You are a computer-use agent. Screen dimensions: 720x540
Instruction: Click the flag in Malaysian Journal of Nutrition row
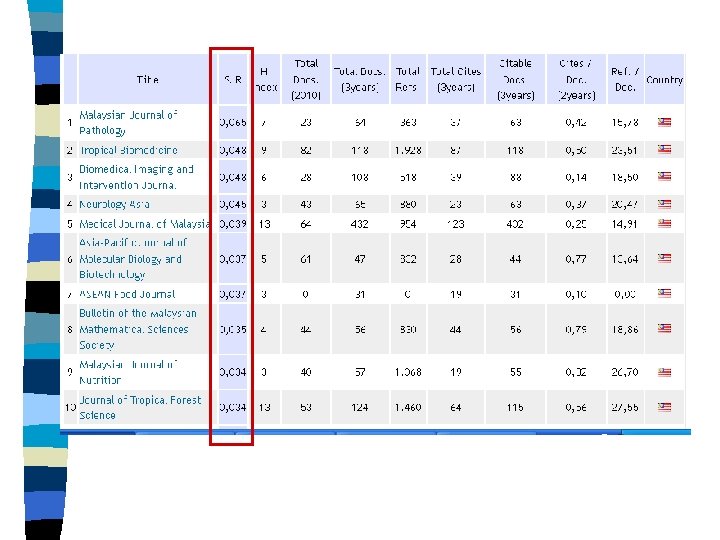tap(664, 372)
